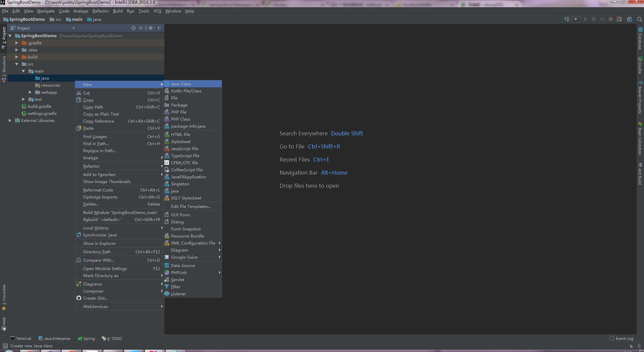Choose Filter entry with funnel icon

(x=193, y=287)
